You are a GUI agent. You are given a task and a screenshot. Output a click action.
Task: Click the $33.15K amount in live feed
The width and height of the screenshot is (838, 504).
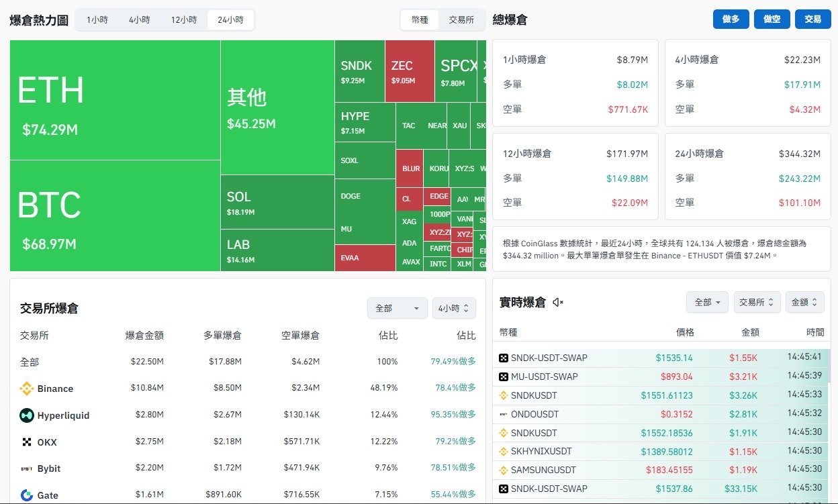(741, 489)
